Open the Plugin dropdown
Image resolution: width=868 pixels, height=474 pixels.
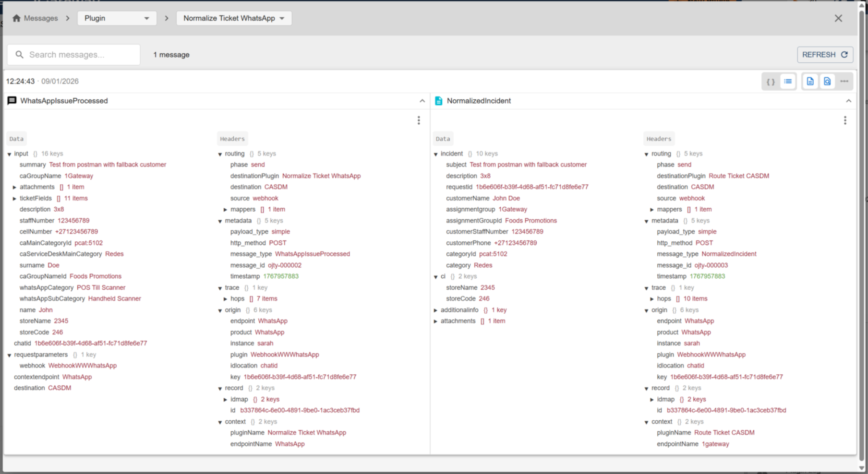[117, 18]
